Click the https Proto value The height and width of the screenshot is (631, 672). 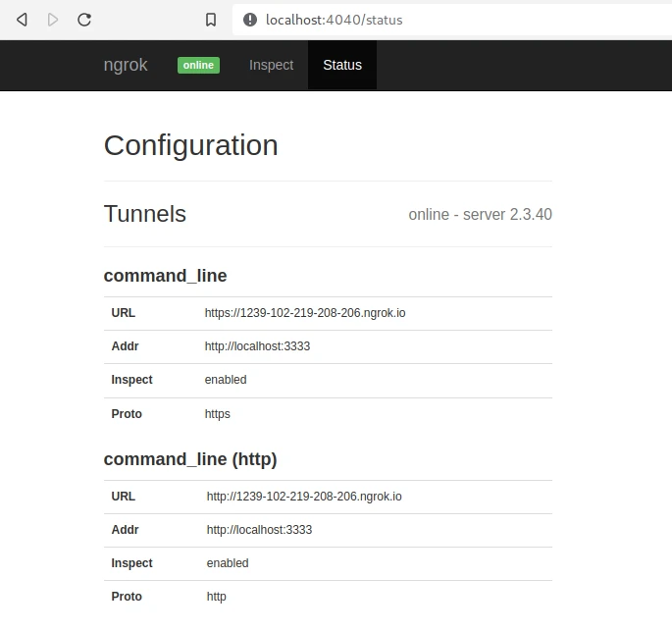click(x=218, y=414)
